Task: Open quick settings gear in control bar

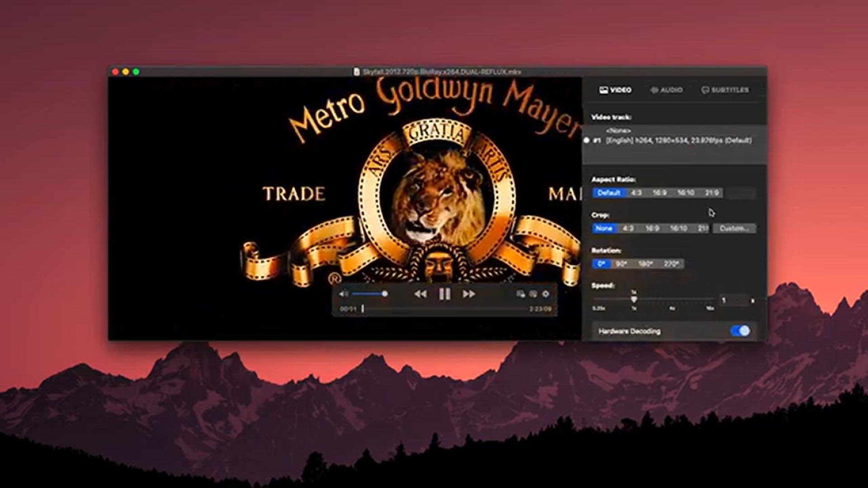Action: point(546,294)
